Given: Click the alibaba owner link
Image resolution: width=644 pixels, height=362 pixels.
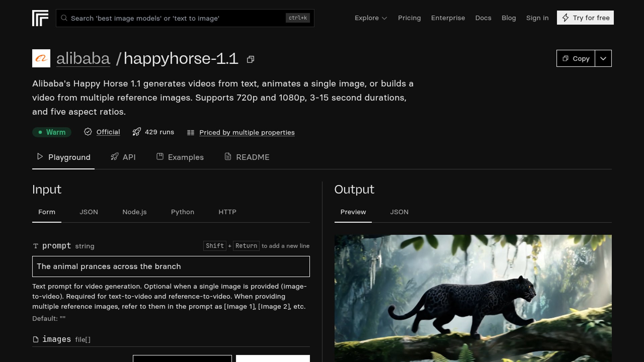Looking at the screenshot, I should click(x=83, y=59).
